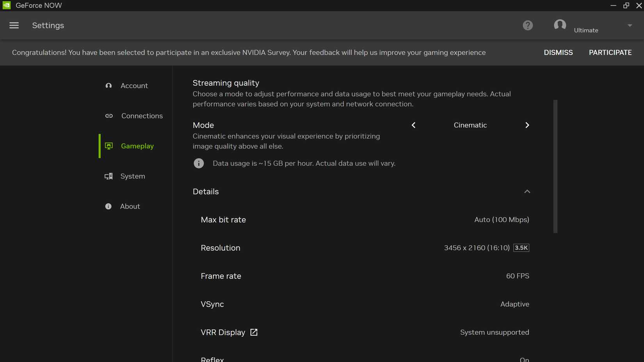Collapse the Details section
Screen dimensions: 644x362
[527, 192]
